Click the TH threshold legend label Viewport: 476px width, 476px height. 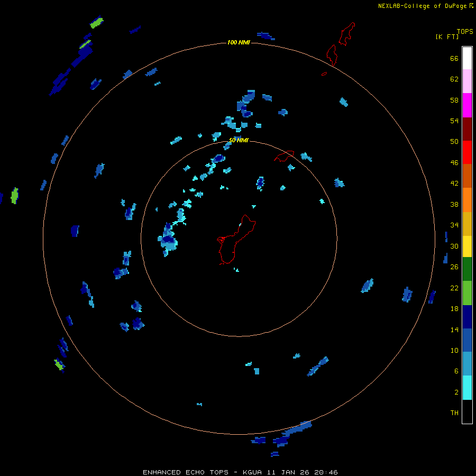(454, 413)
